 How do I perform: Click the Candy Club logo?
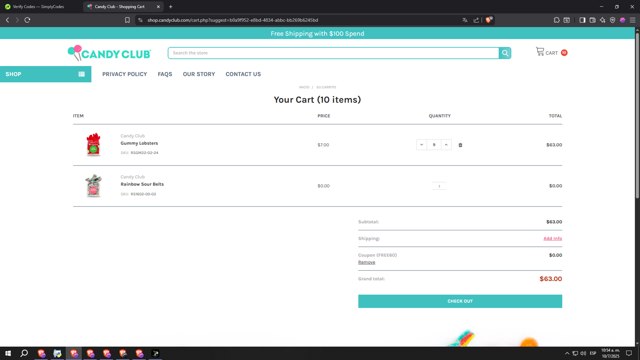[x=109, y=53]
